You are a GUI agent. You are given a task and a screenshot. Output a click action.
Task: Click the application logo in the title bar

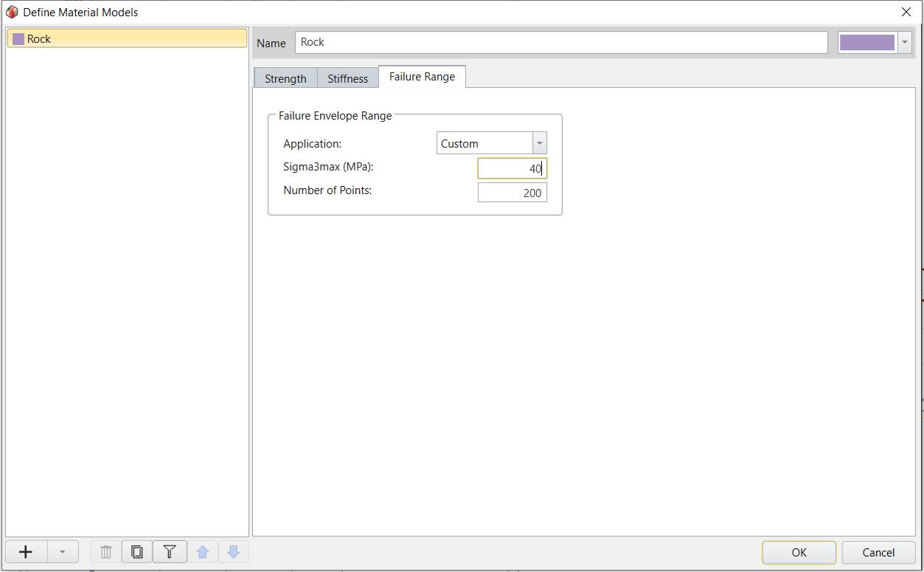[11, 12]
